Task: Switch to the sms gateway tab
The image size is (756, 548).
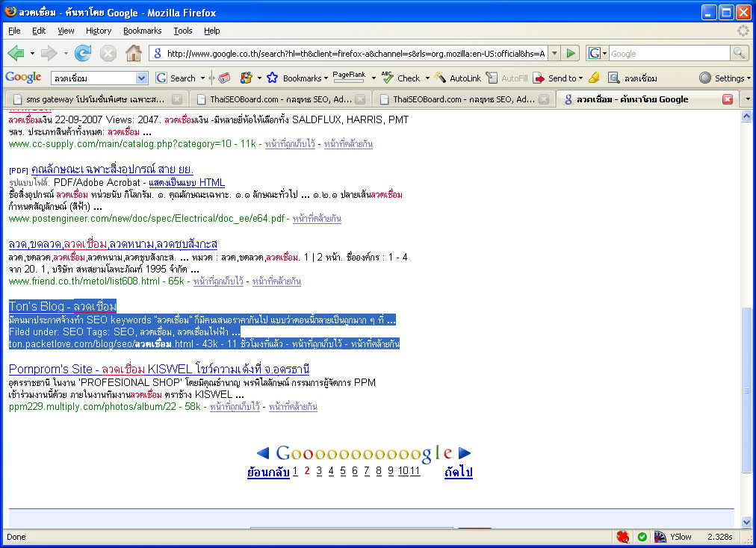Action: (96, 99)
